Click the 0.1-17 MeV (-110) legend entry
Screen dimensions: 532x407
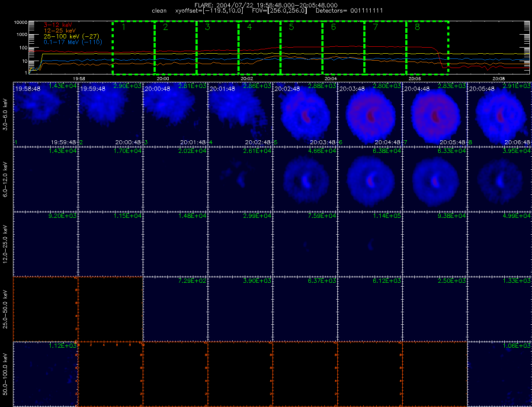(73, 42)
